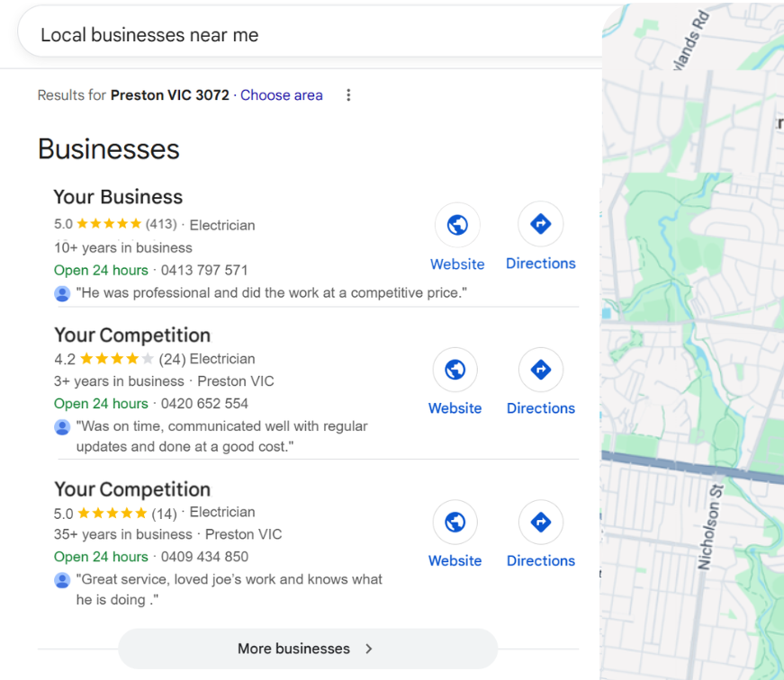Click the Website label under Your Business

[457, 264]
